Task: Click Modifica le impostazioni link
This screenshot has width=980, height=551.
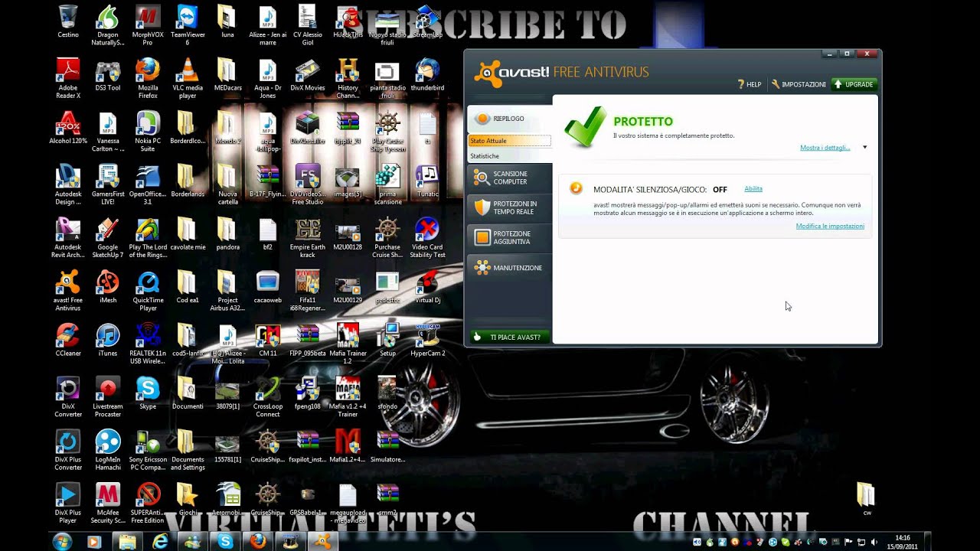Action: pyautogui.click(x=830, y=227)
